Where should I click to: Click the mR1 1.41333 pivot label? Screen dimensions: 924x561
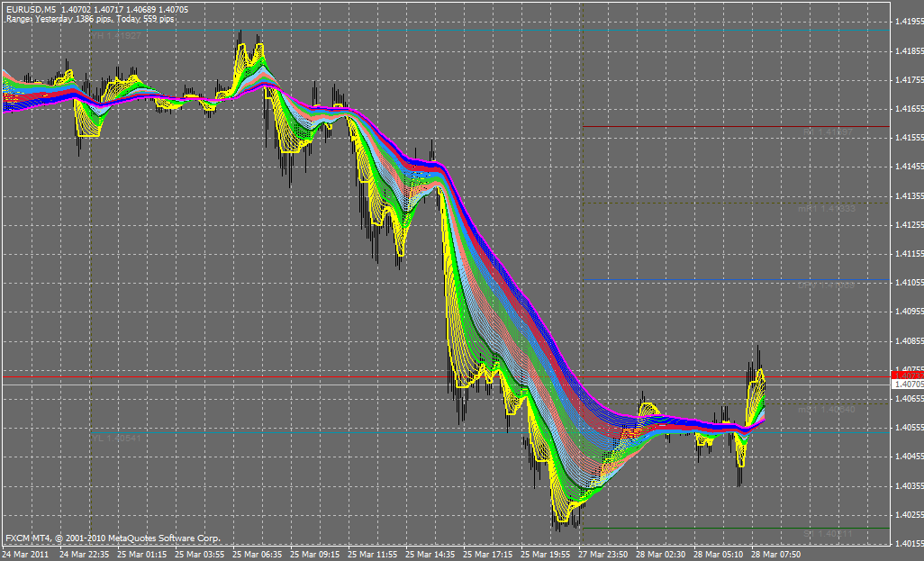click(x=827, y=209)
